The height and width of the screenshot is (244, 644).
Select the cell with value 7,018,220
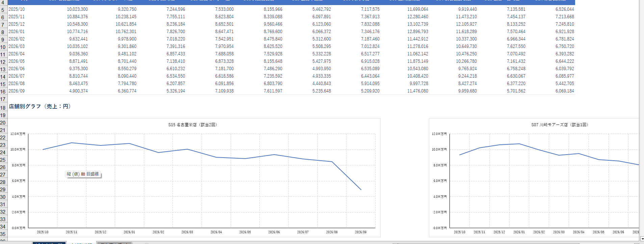click(x=176, y=39)
